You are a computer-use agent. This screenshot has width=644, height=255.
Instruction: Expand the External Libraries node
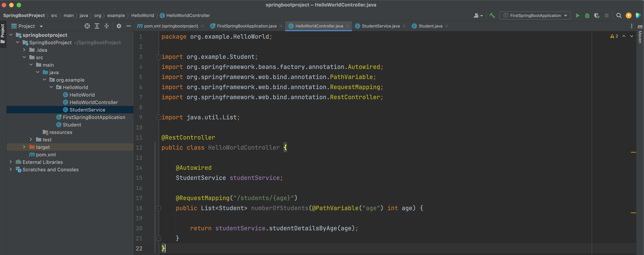click(9, 161)
